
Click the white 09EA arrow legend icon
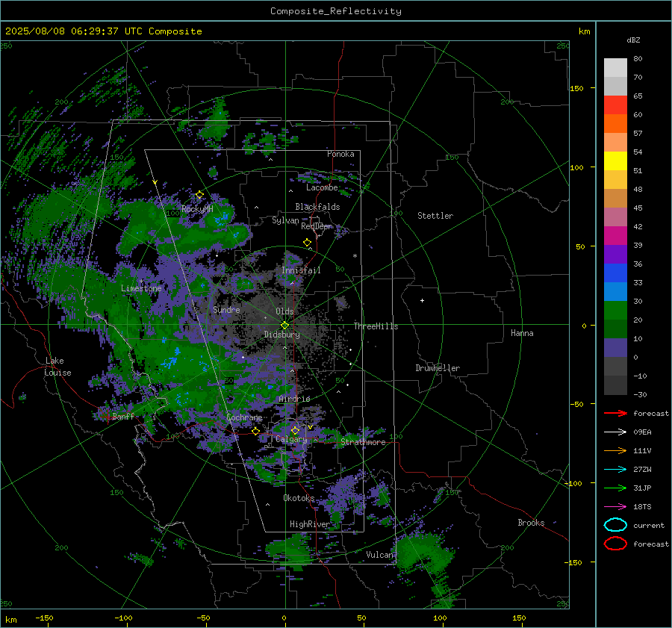615,432
